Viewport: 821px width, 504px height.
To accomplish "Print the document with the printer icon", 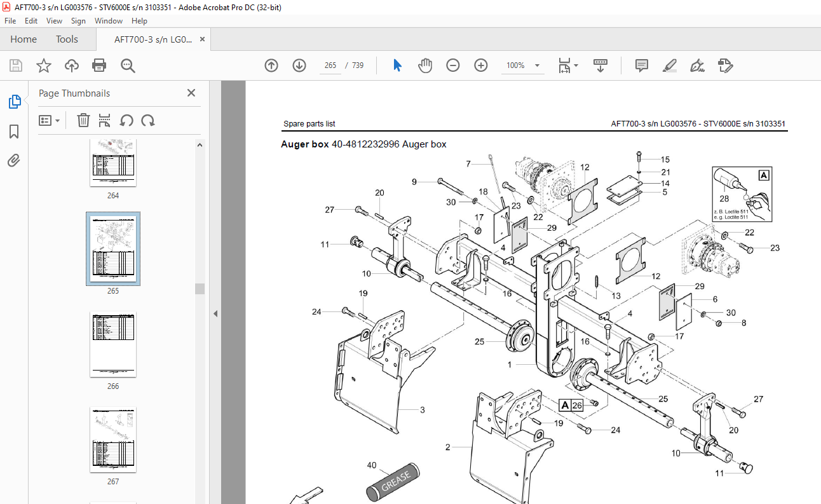I will [99, 65].
